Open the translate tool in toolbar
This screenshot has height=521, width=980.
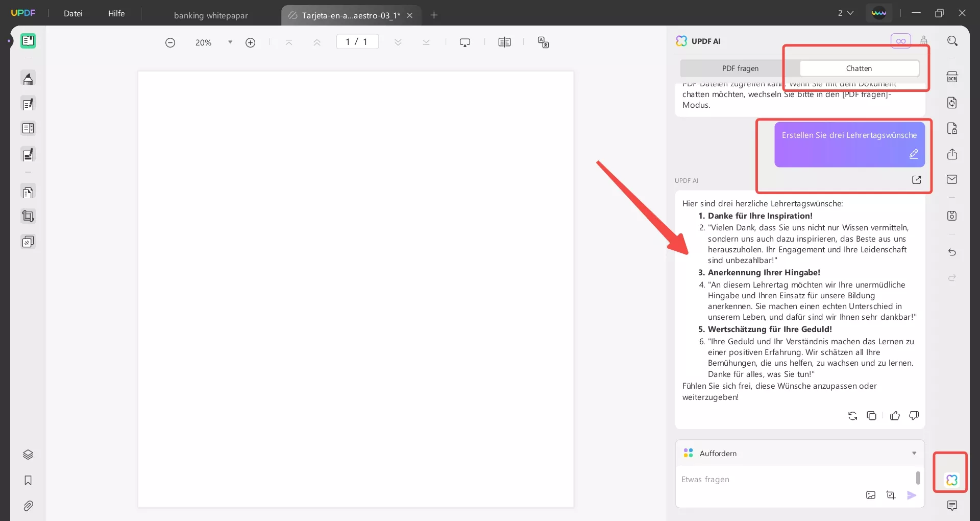(543, 42)
